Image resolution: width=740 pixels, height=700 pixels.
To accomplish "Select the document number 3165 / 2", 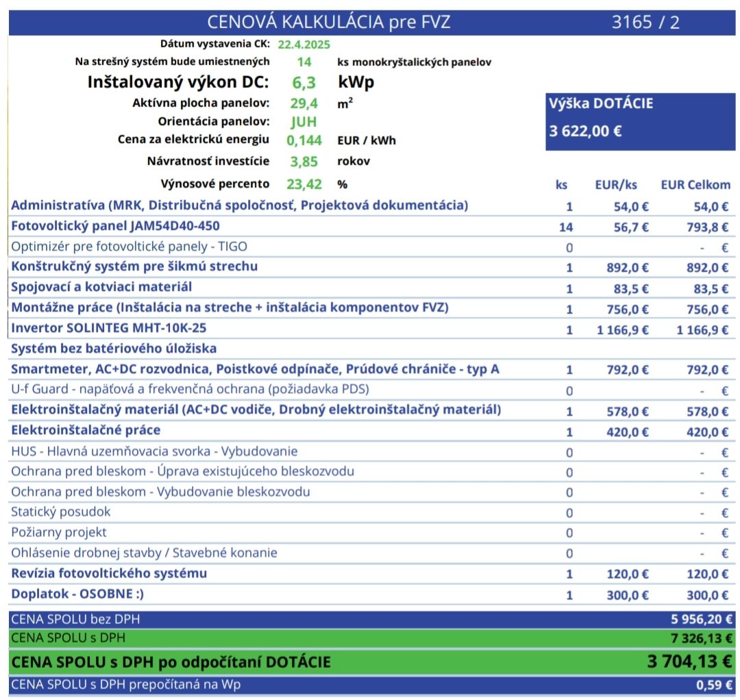I will pos(645,22).
